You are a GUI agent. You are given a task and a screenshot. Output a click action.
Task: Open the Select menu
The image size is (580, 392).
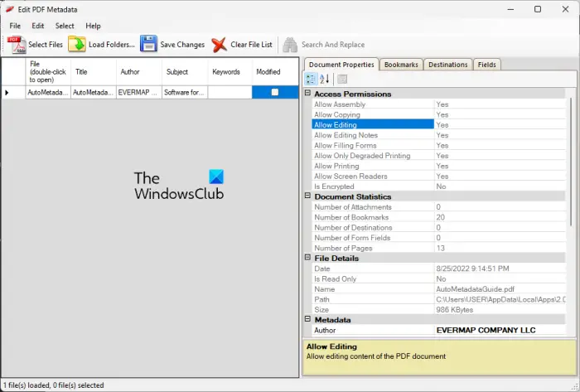pyautogui.click(x=65, y=26)
